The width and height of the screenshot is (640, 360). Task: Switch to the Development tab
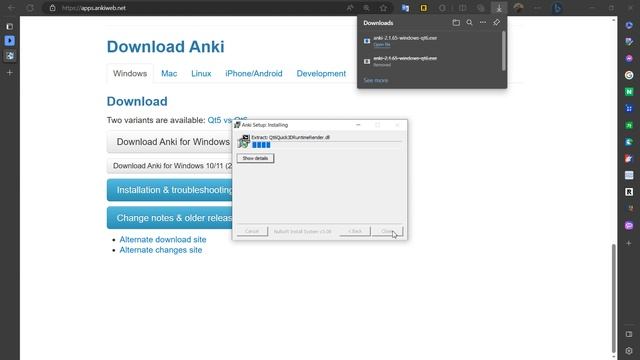[321, 73]
